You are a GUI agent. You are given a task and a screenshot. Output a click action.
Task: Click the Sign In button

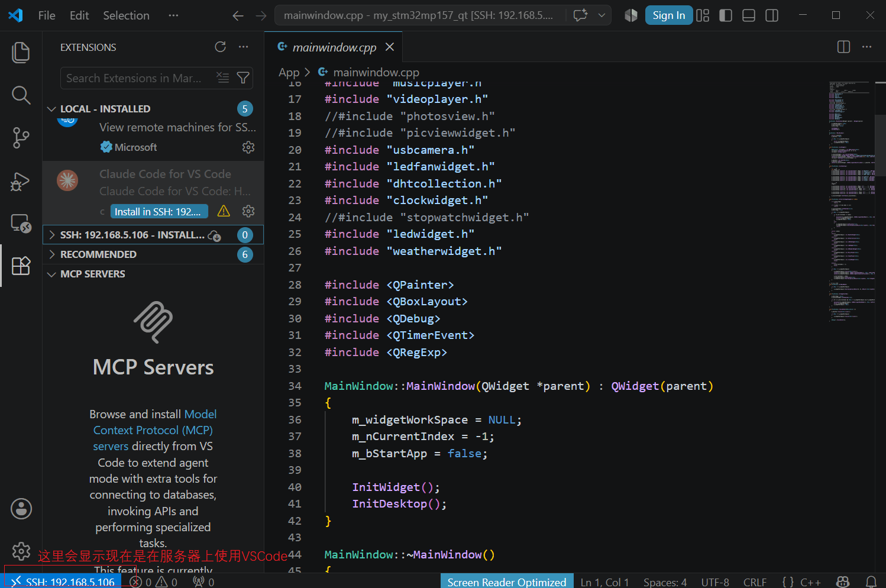click(x=668, y=15)
